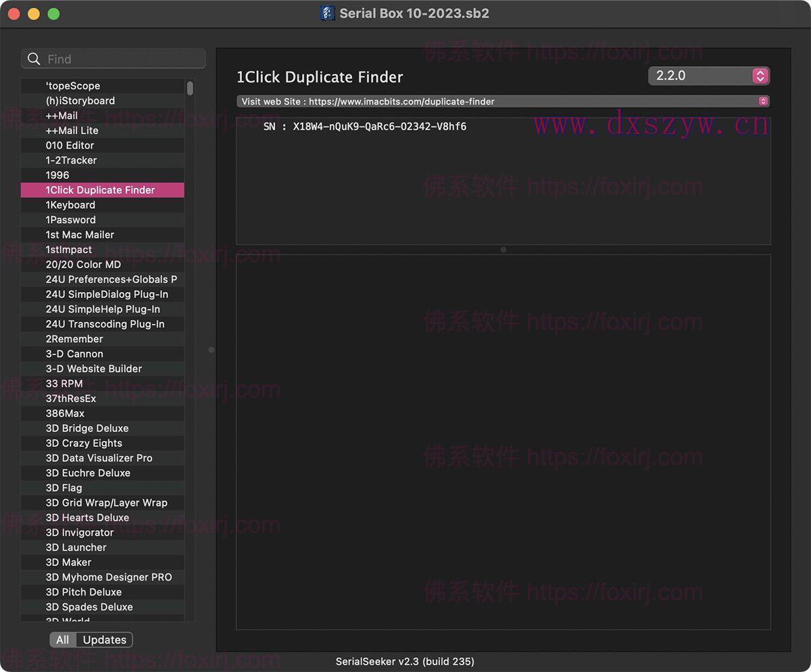
Task: Open the 3D Invigorator entry
Action: pyautogui.click(x=102, y=532)
